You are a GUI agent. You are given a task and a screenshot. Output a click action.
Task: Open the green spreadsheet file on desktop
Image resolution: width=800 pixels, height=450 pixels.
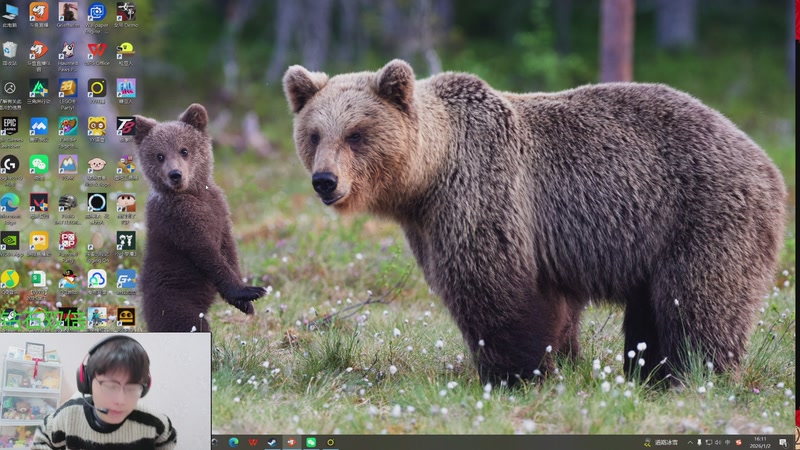(39, 285)
